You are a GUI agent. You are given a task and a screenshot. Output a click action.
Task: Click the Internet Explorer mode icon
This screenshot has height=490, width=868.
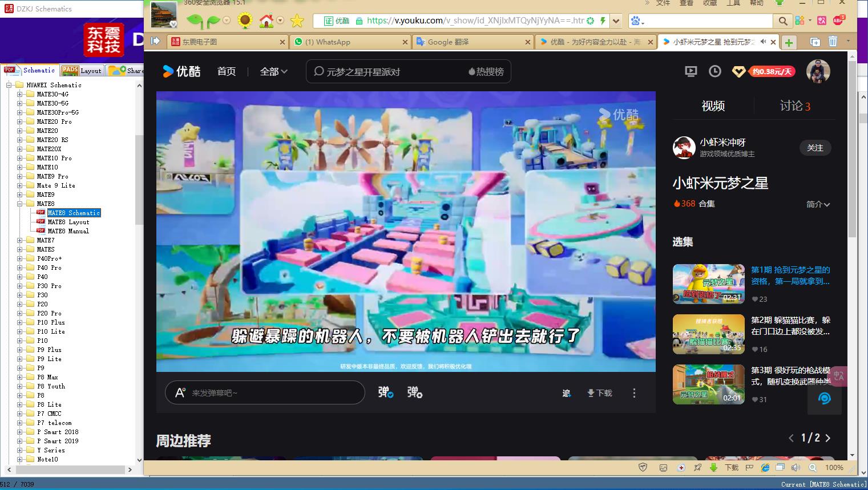[765, 467]
